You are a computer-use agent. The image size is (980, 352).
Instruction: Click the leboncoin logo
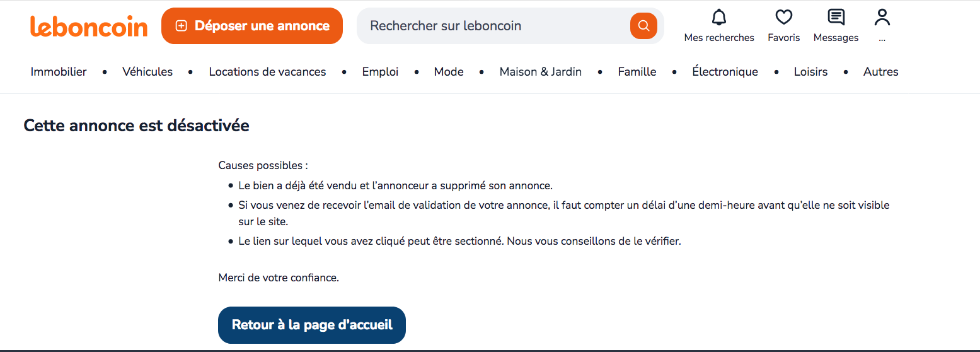89,26
